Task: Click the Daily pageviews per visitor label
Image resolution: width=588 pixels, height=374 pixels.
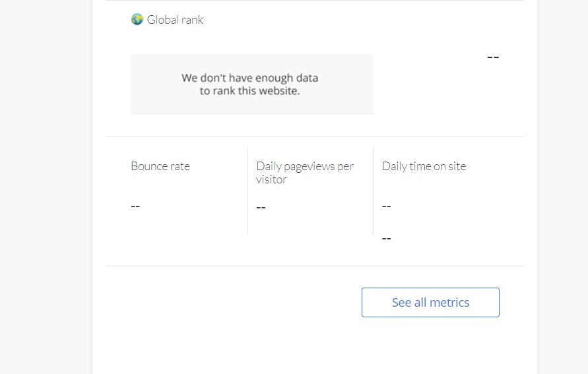Action: (x=304, y=173)
